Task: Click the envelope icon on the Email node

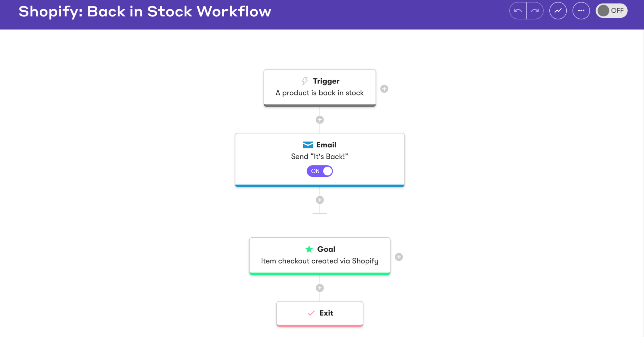Action: click(307, 145)
